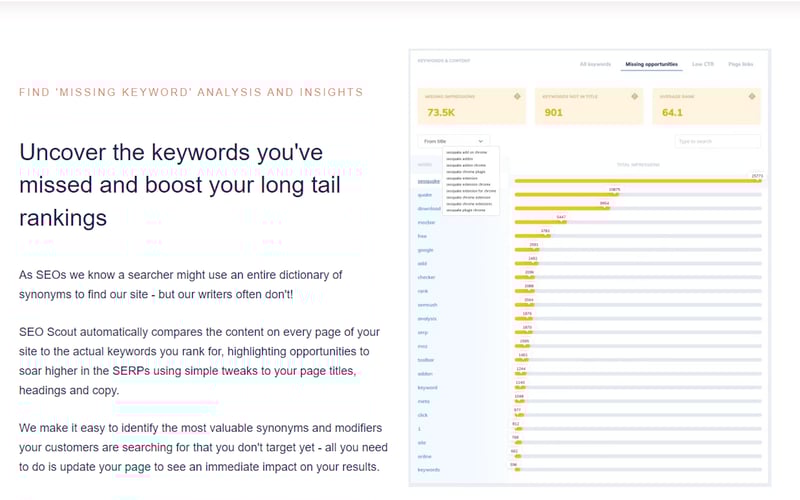Open the Page links tab
The image size is (800, 500).
pyautogui.click(x=740, y=64)
